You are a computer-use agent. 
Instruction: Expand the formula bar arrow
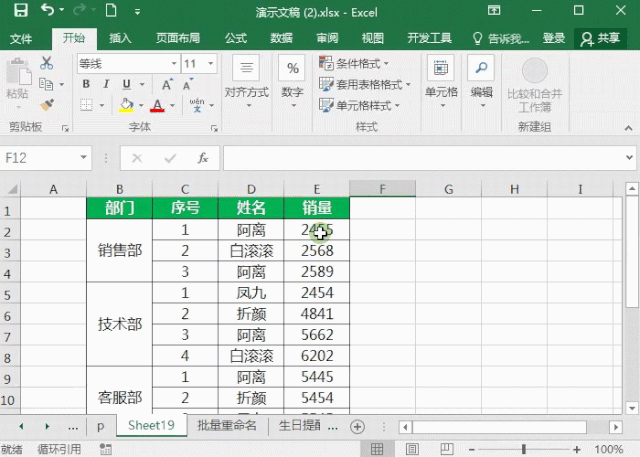[629, 158]
